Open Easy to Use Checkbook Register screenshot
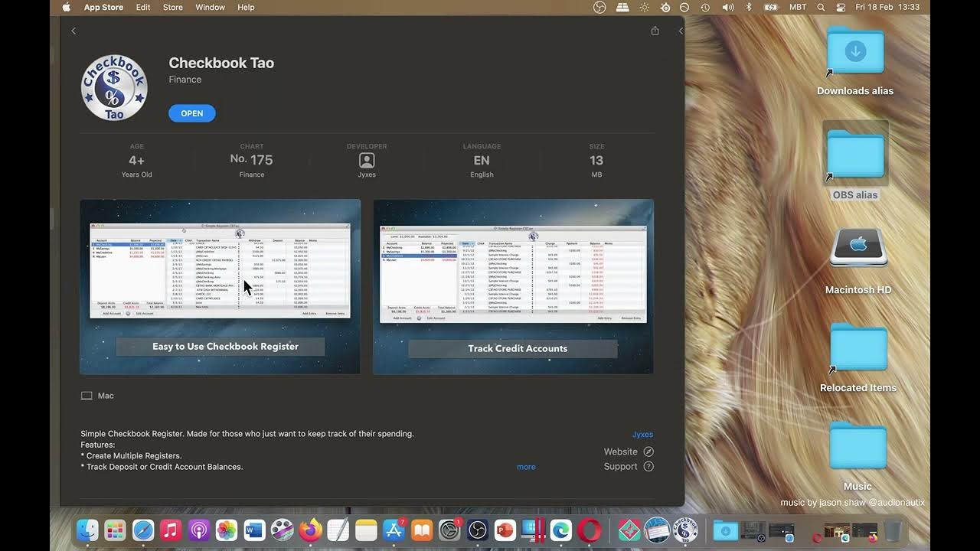This screenshot has height=551, width=980. (220, 286)
